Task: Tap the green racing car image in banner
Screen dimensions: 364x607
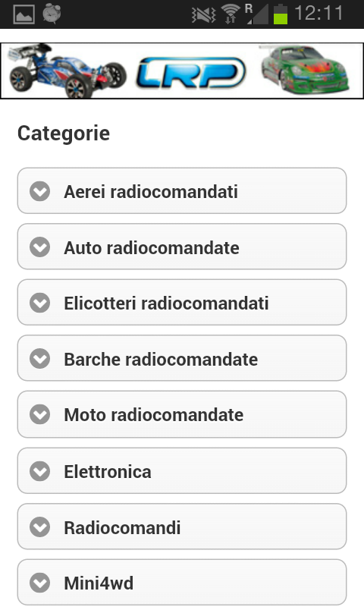Action: coord(306,70)
